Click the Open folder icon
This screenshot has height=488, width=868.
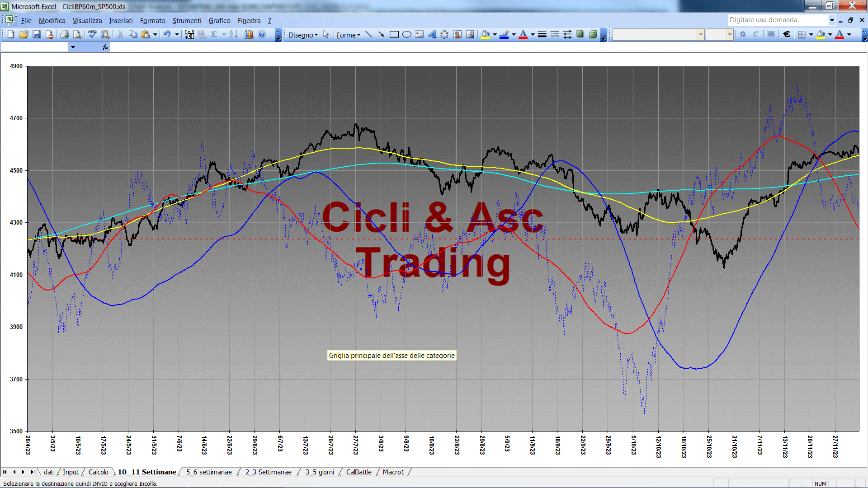24,34
